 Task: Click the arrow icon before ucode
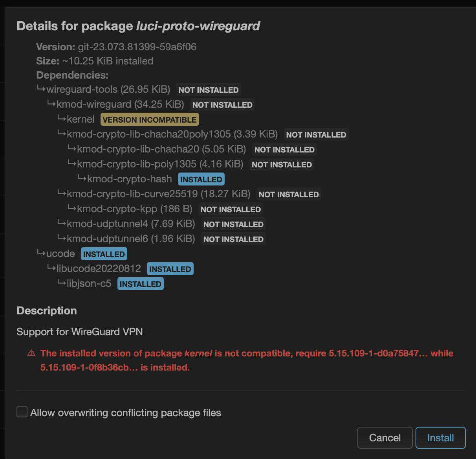(x=41, y=253)
